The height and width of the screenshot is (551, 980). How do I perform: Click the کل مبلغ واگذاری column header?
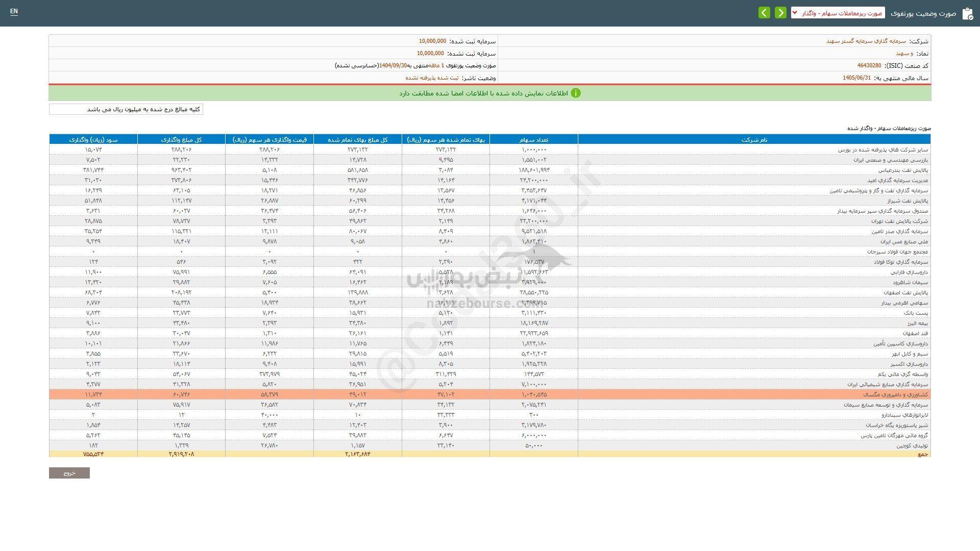tap(181, 139)
